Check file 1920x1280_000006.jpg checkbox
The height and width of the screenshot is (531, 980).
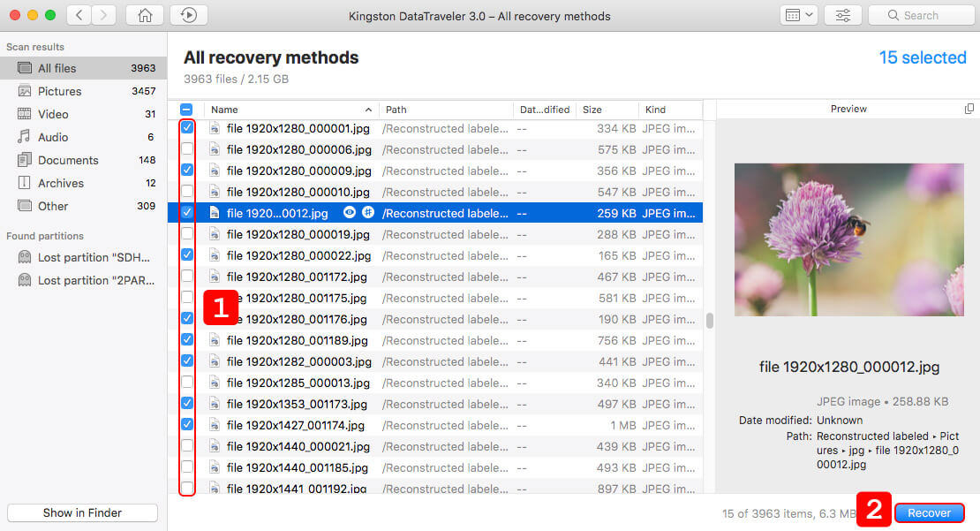click(187, 148)
